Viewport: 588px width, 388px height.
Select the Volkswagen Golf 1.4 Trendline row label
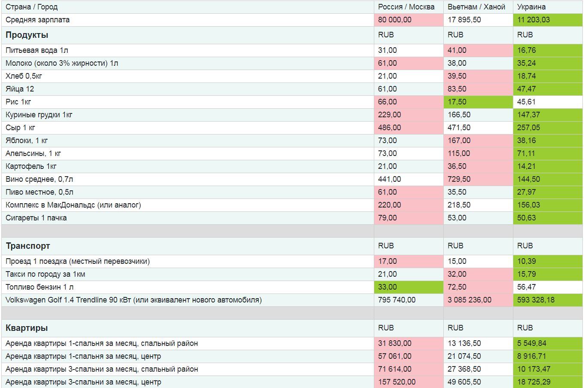pos(133,300)
